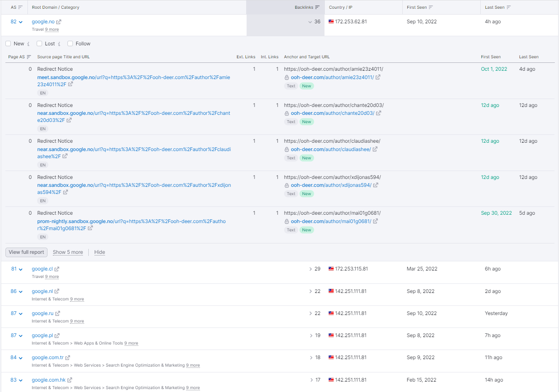The image size is (559, 392).
Task: Open google.ru external link icon
Action: (58, 313)
